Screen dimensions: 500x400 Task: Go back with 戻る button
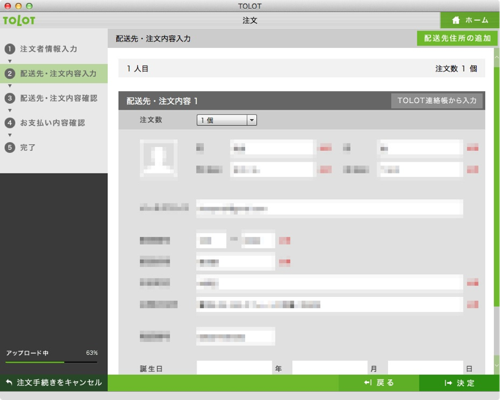(x=379, y=383)
